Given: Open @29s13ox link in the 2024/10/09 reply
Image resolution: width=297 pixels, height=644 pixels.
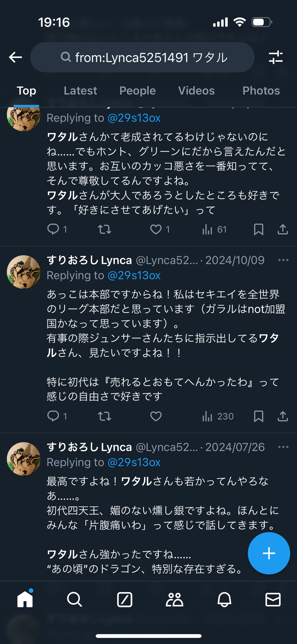Looking at the screenshot, I should [134, 276].
